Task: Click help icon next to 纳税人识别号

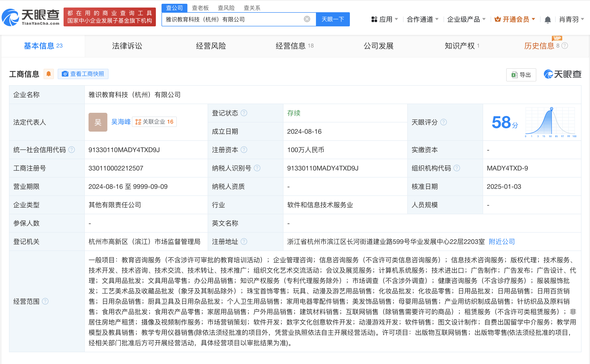Action: (257, 168)
